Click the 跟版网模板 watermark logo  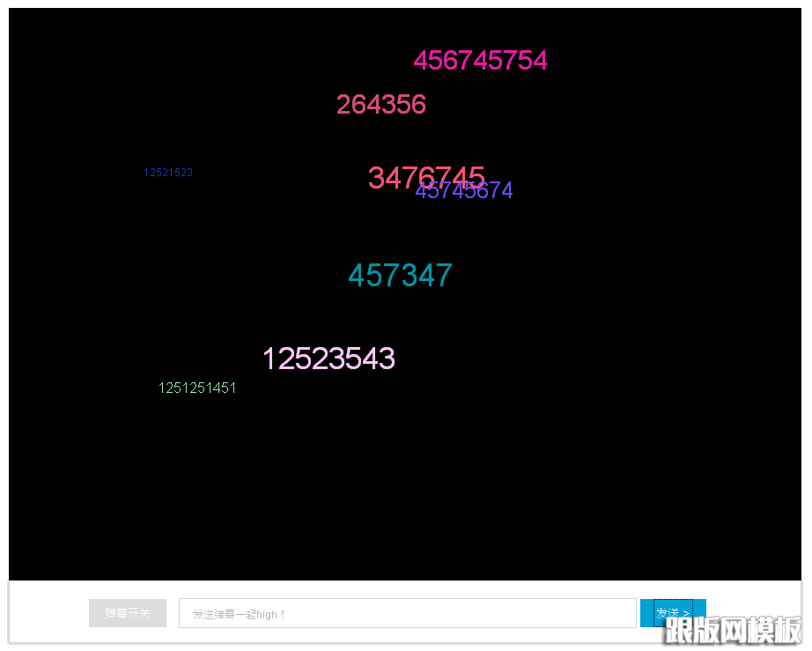[733, 630]
